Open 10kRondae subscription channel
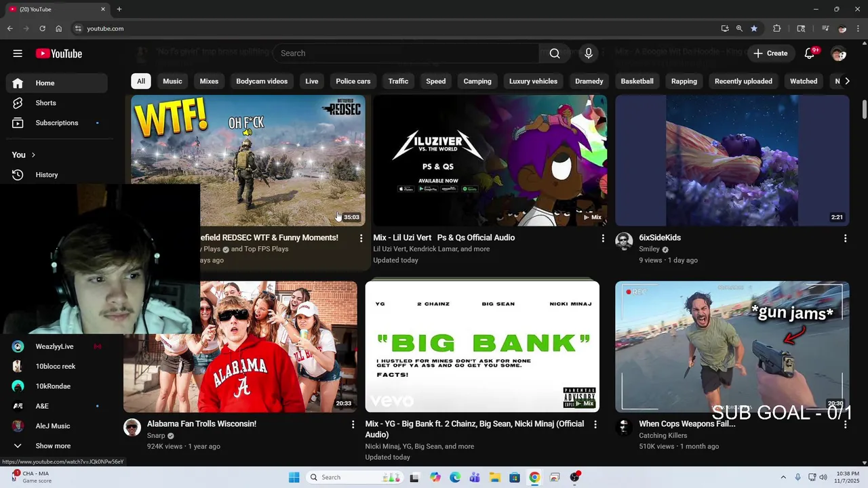This screenshot has height=488, width=868. click(57, 386)
